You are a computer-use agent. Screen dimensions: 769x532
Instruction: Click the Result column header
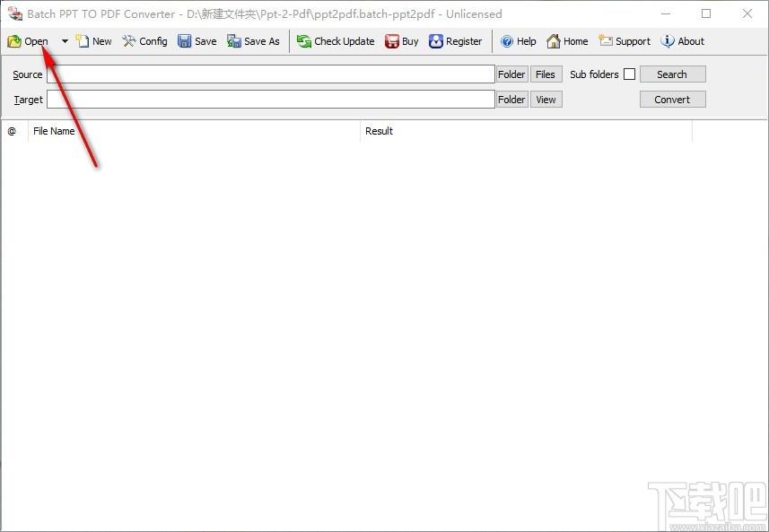coord(526,131)
